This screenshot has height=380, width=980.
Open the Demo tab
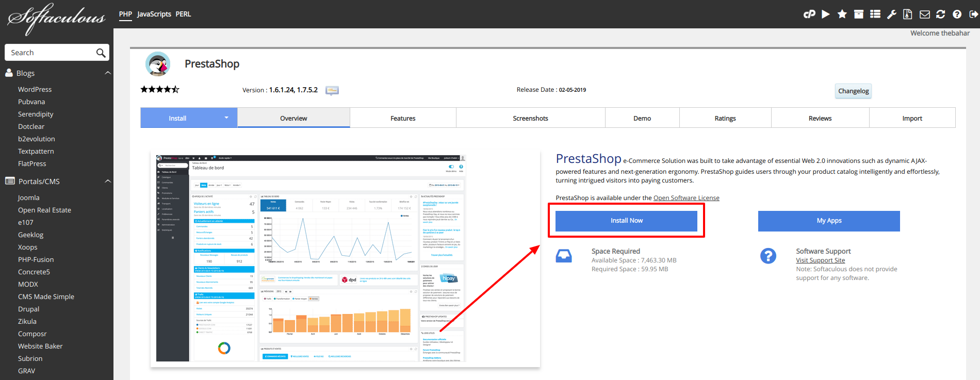click(642, 118)
